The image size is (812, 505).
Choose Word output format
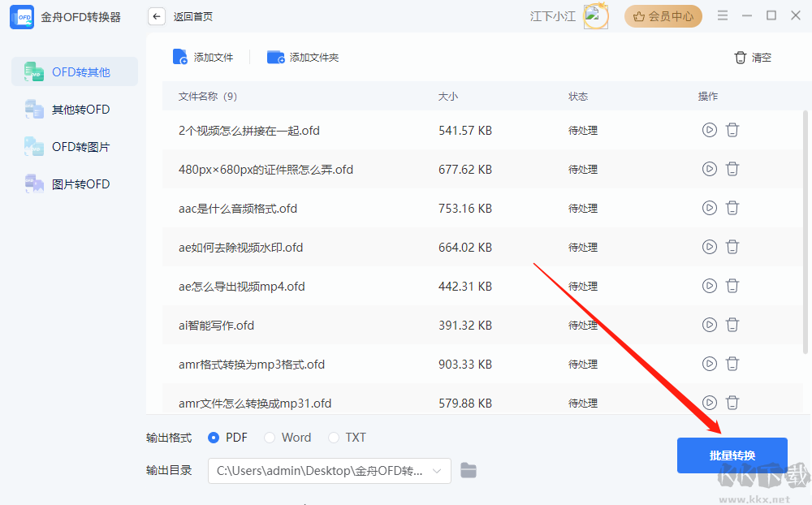(x=270, y=437)
